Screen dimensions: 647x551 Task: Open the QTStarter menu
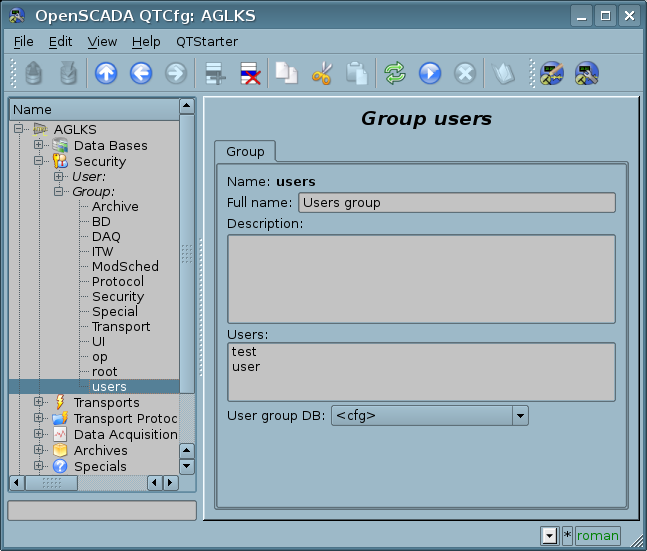pyautogui.click(x=207, y=42)
